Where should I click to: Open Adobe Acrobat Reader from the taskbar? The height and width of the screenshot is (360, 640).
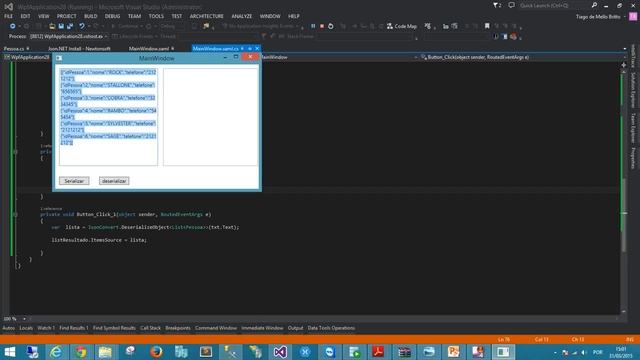coord(379,352)
